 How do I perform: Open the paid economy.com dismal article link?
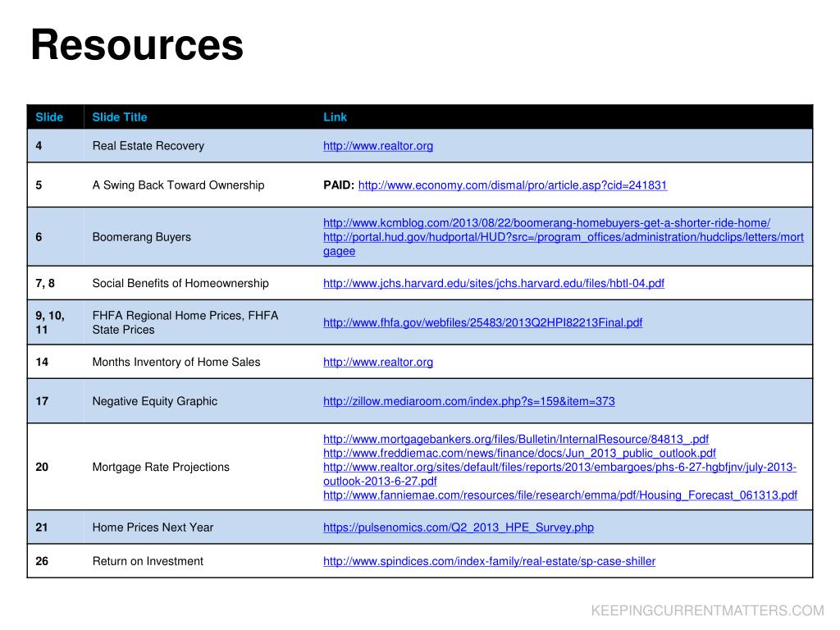(x=513, y=185)
